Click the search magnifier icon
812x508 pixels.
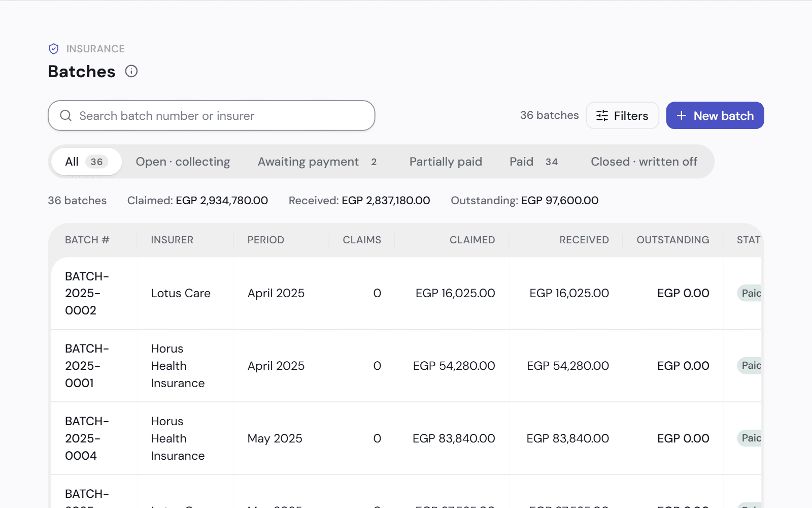tap(66, 116)
